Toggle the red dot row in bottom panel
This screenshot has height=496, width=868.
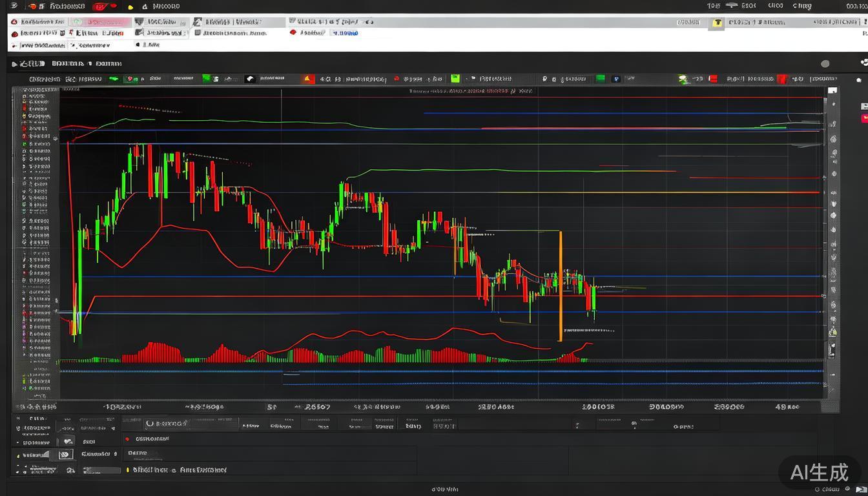point(127,438)
